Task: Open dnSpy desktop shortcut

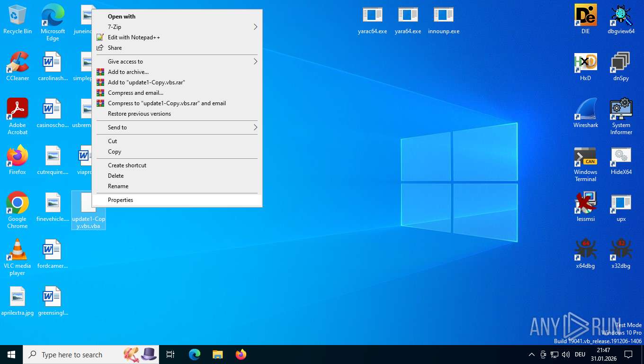Action: point(621,66)
